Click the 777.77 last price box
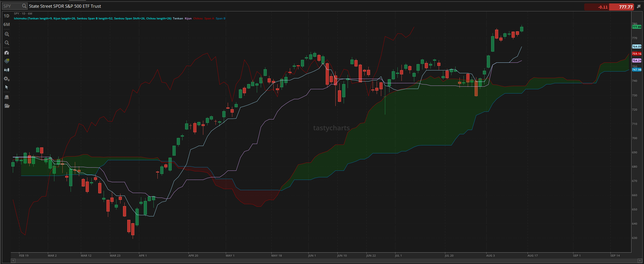 [x=622, y=7]
